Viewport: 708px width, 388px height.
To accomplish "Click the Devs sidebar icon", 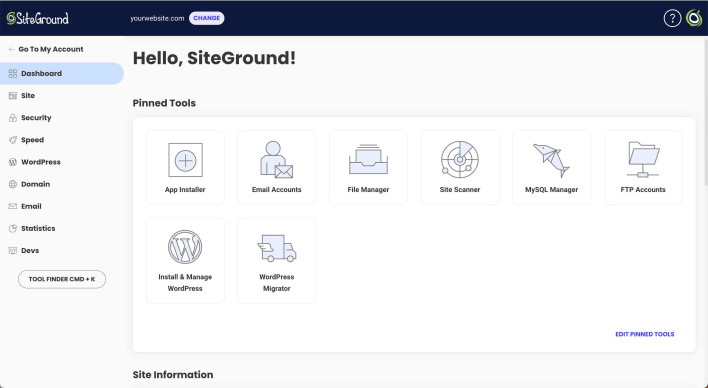I will pos(13,251).
